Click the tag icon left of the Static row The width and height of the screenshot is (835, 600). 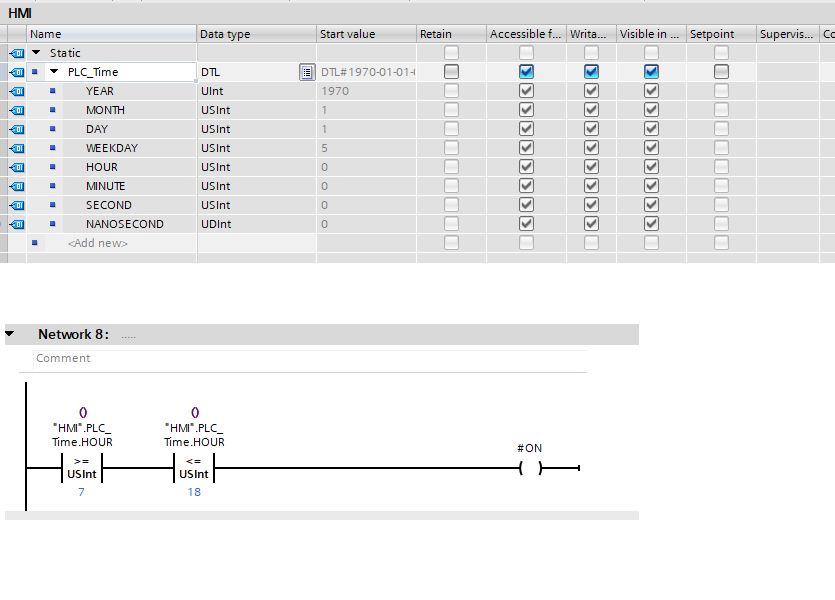(17, 53)
